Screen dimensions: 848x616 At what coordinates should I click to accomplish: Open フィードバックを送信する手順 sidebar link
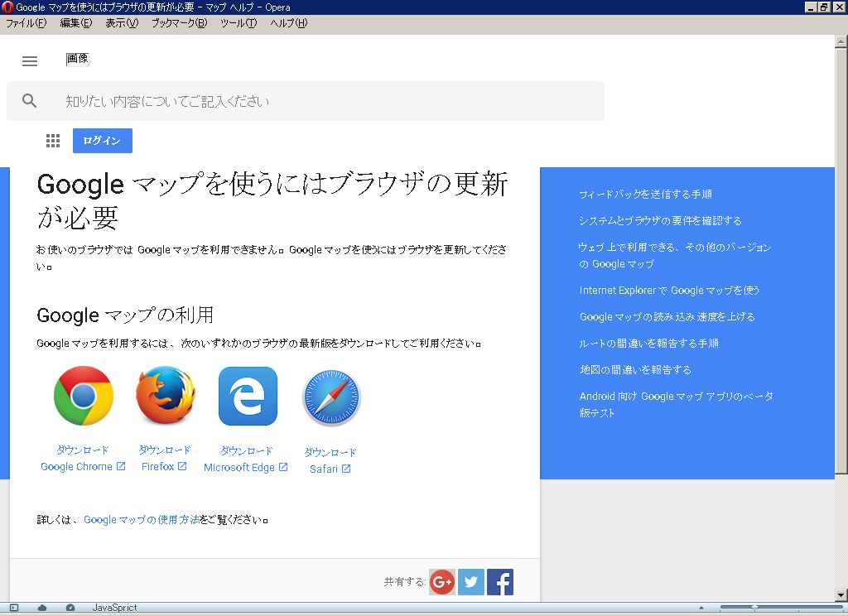click(x=645, y=195)
